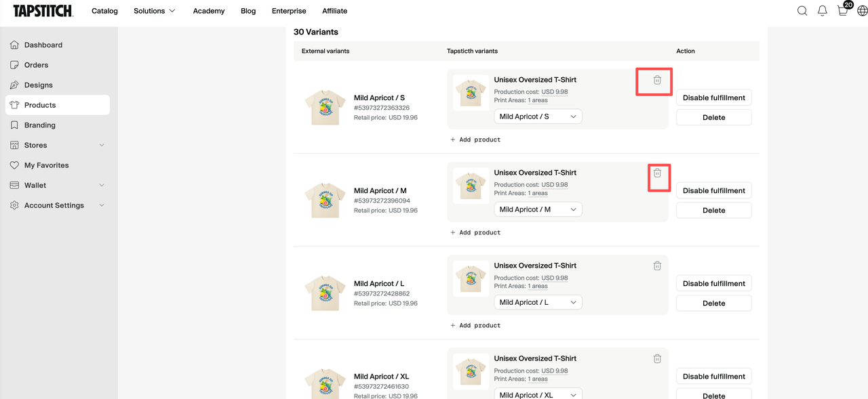Click Add product under Mild Apricot / L
Screen dimensions: 868x399
click(x=475, y=325)
